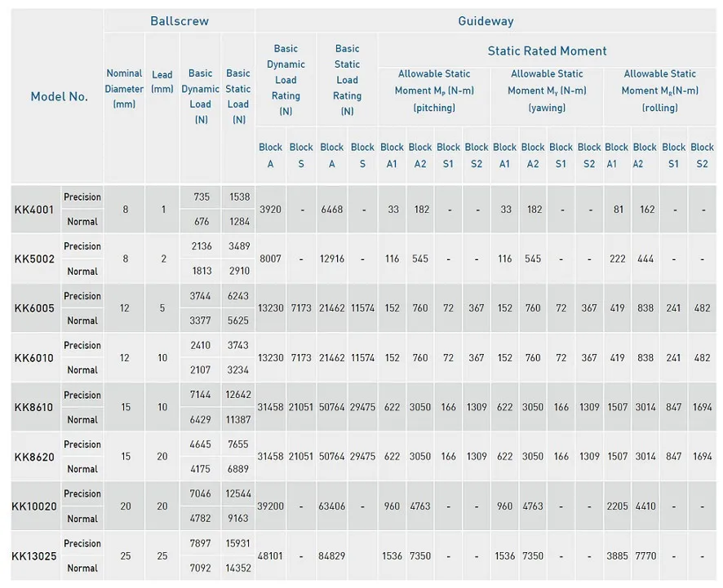Screen dimensions: 723x588
Task: Click model name KK8610
Action: (34, 408)
